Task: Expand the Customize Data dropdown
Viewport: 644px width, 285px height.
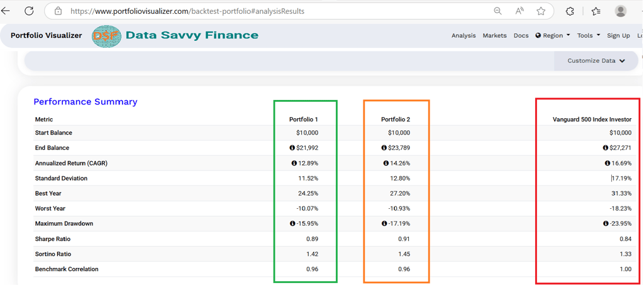Action: (x=596, y=61)
